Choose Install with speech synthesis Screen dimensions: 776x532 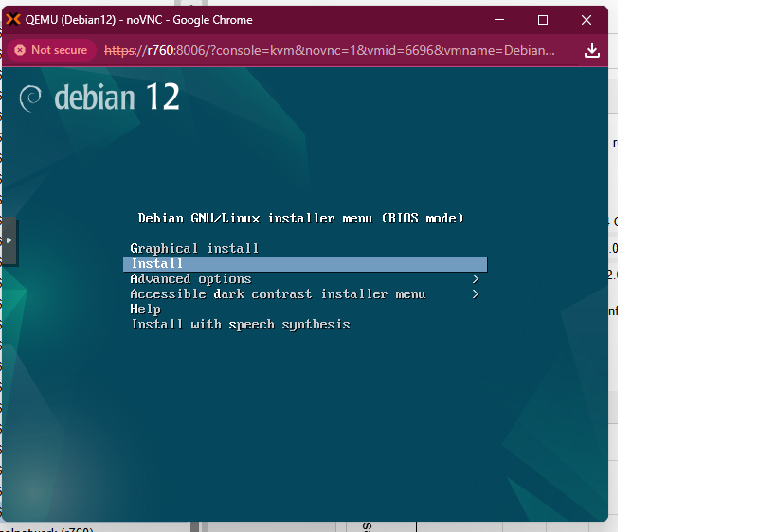tap(240, 325)
